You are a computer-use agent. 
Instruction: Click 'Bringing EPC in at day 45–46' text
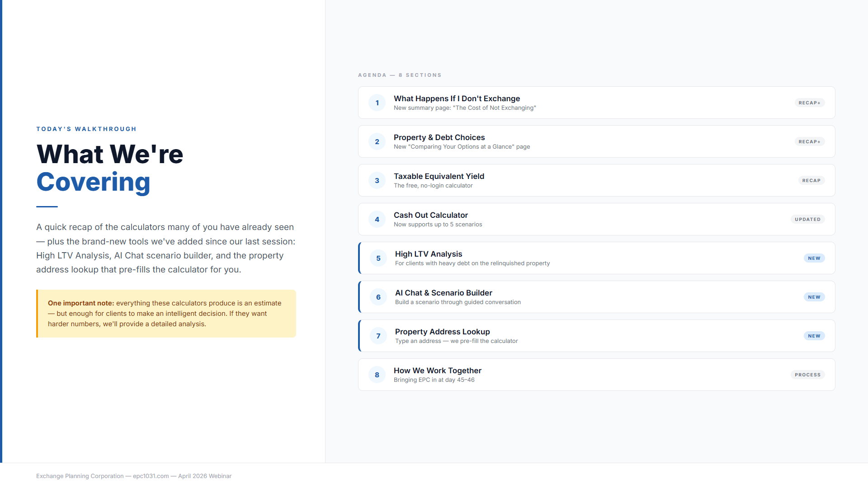[x=434, y=380]
